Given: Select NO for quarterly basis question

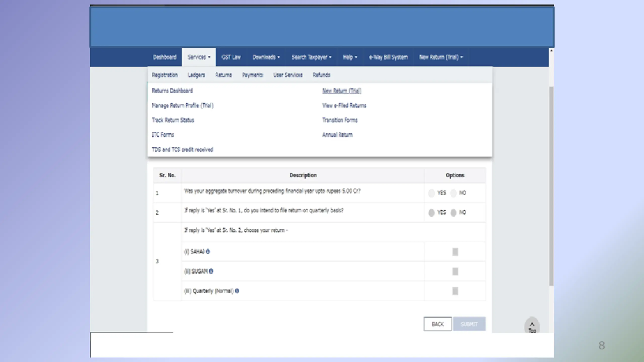Looking at the screenshot, I should click(453, 212).
